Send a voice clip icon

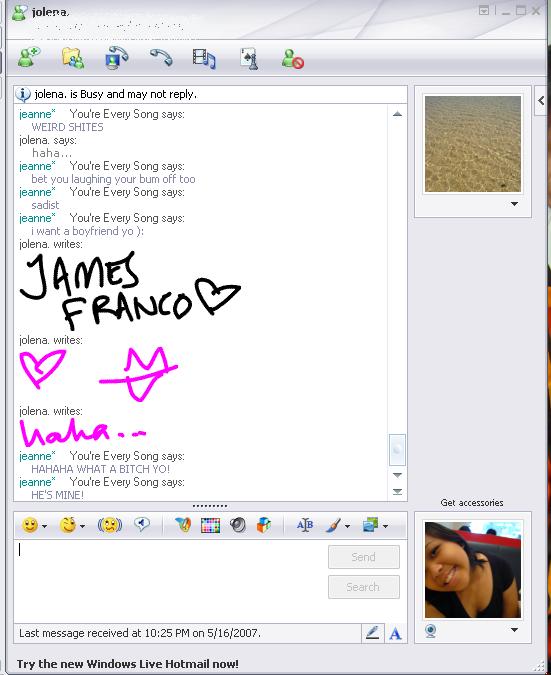click(142, 525)
